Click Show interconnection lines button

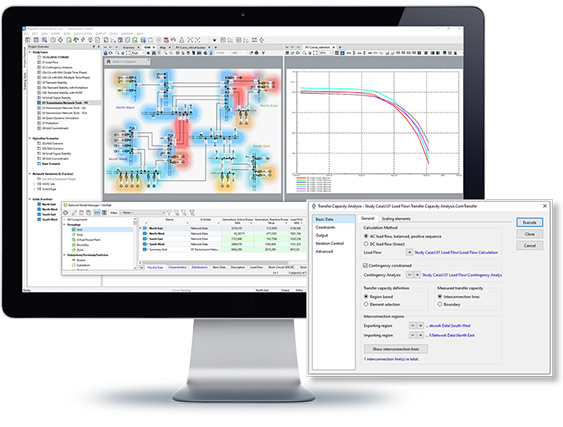tap(396, 349)
